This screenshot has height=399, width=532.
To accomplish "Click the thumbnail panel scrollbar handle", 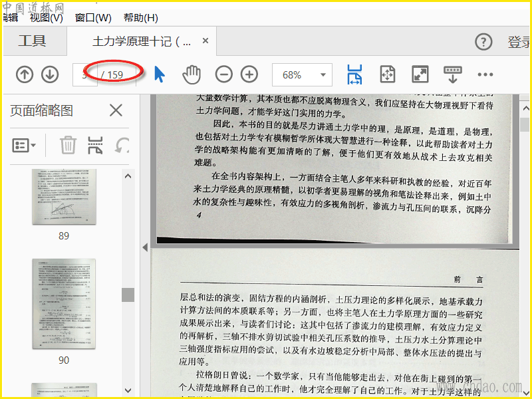I will pos(128,295).
